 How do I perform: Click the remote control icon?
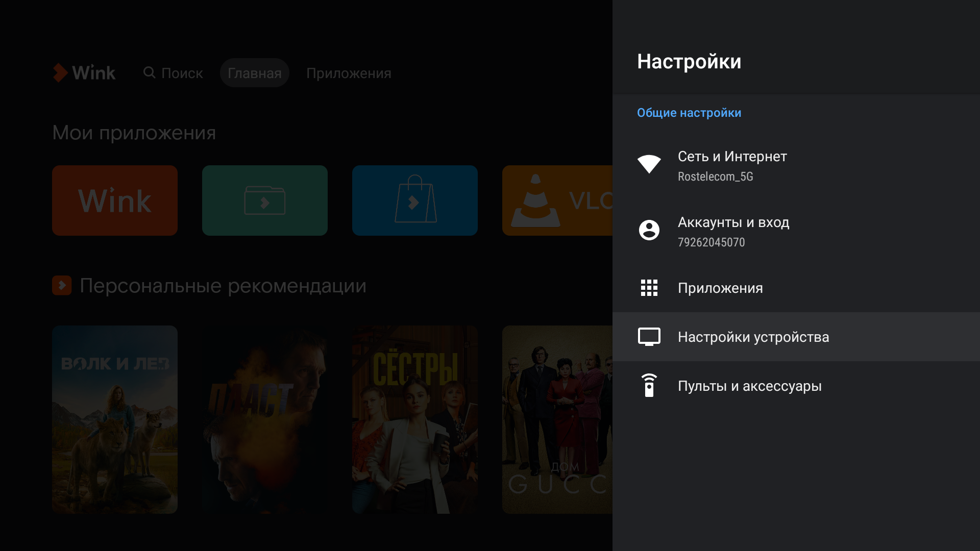[649, 386]
